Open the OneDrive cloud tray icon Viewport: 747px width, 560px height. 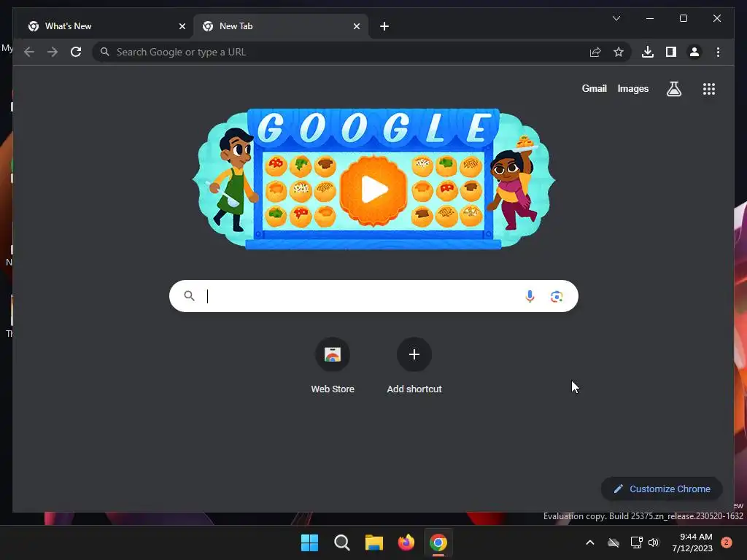coord(613,542)
